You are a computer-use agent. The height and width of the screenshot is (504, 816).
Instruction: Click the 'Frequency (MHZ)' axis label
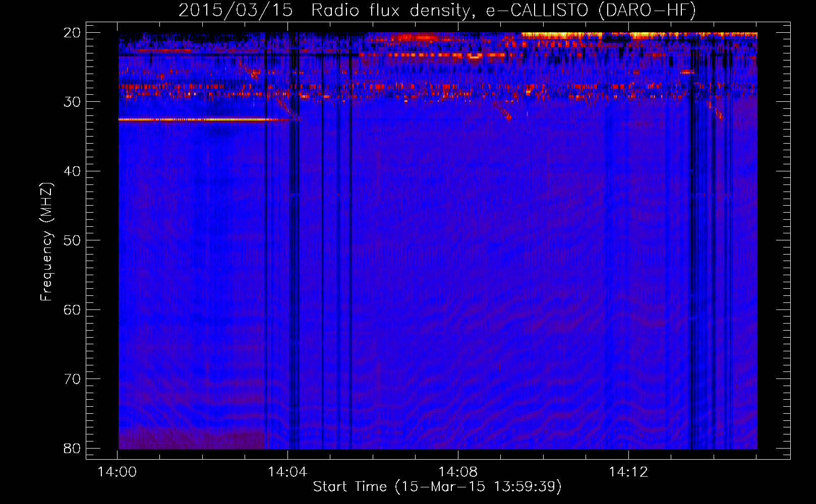pyautogui.click(x=46, y=241)
